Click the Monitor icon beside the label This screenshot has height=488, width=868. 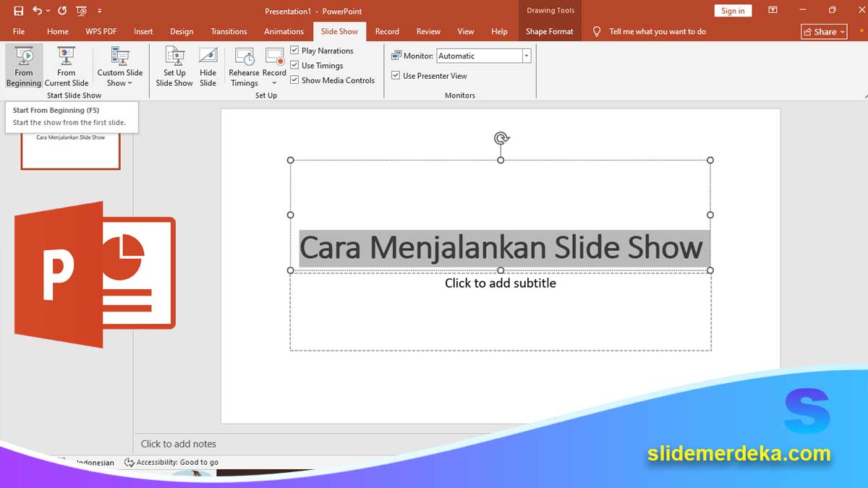[x=396, y=56]
